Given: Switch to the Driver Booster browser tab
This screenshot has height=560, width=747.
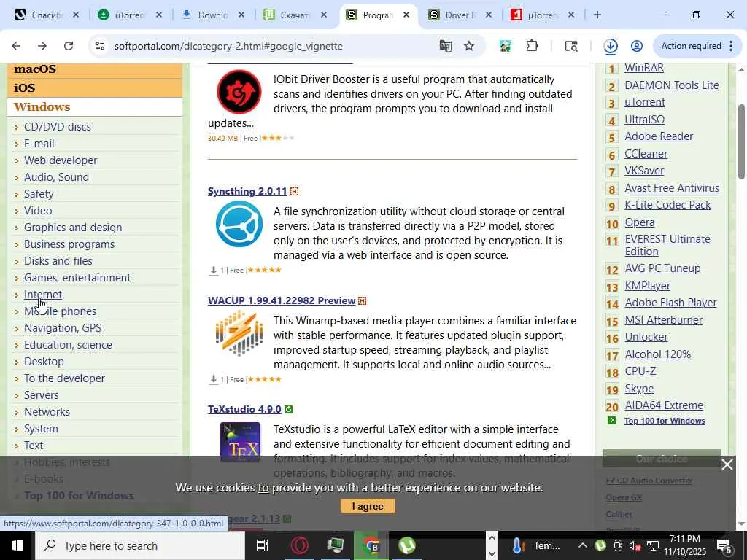Looking at the screenshot, I should coord(460,15).
